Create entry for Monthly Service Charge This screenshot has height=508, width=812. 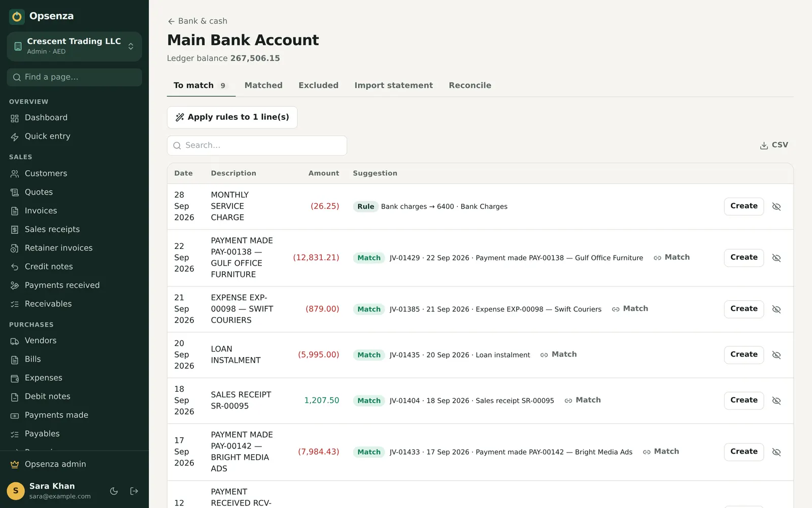[x=744, y=206]
